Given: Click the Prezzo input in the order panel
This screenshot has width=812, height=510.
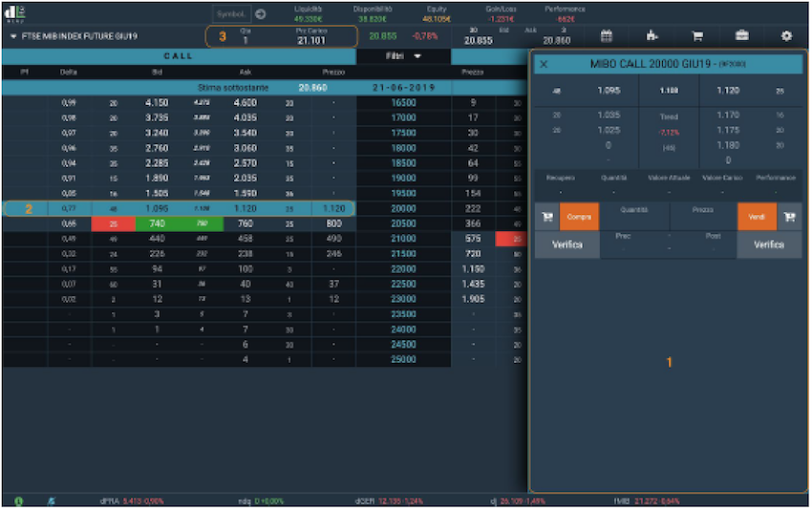Looking at the screenshot, I should pyautogui.click(x=703, y=218).
